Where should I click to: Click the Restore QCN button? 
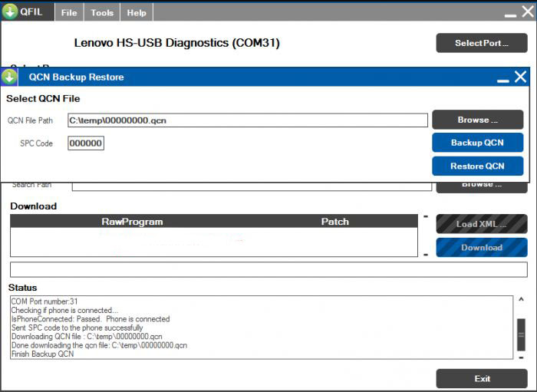click(478, 166)
